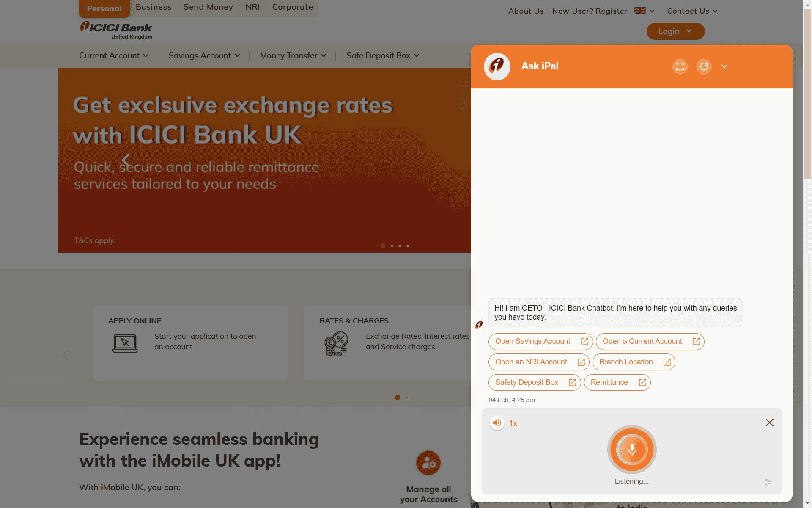Expand the Savings Account dropdown menu
The height and width of the screenshot is (508, 812).
[x=205, y=55]
